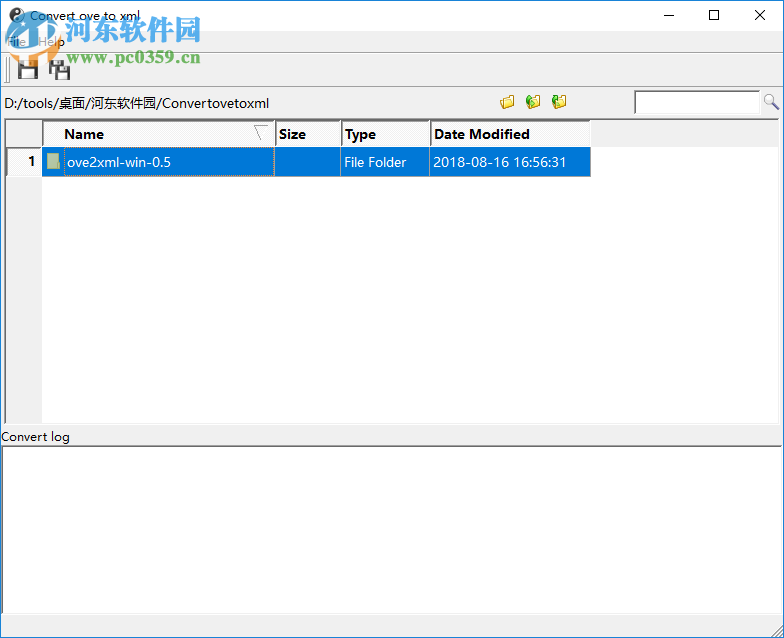Minimize the Convert ove to xml window
The width and height of the screenshot is (784, 638).
click(669, 16)
